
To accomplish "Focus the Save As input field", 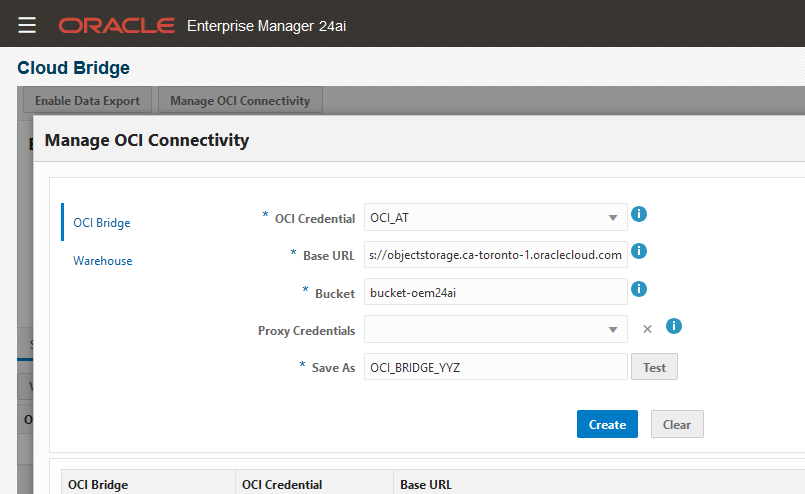I will [495, 367].
